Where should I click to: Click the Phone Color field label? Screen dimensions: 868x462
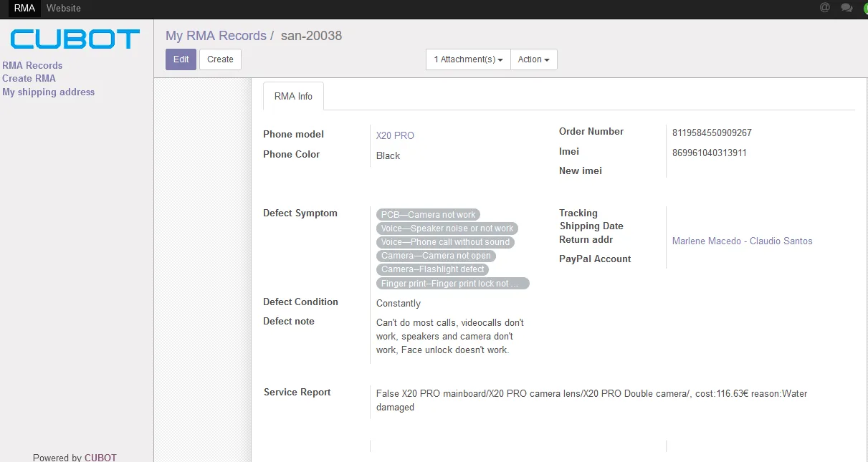[291, 154]
